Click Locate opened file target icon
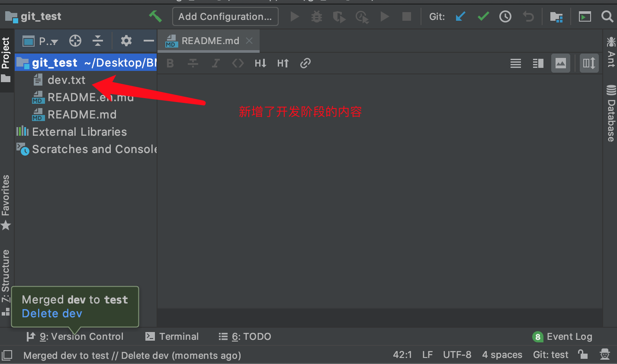 pyautogui.click(x=75, y=41)
